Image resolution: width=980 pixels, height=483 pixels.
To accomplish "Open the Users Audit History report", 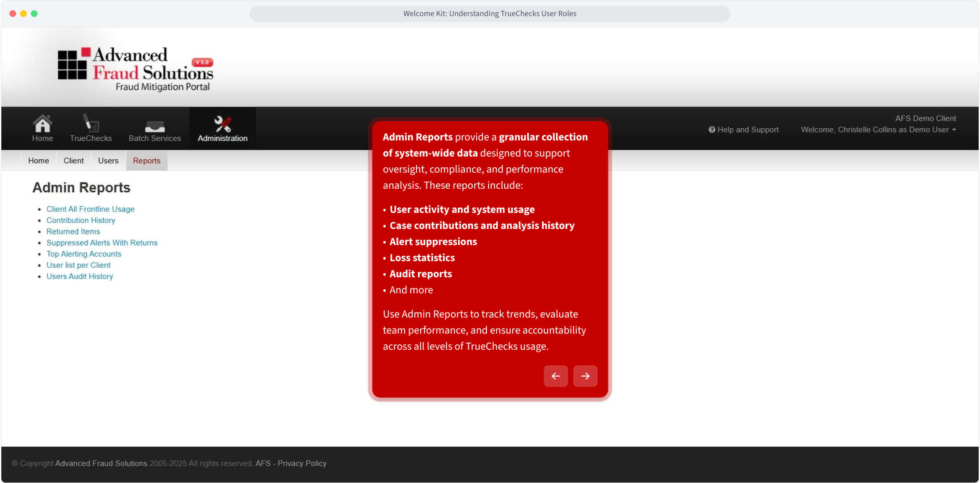I will point(80,276).
